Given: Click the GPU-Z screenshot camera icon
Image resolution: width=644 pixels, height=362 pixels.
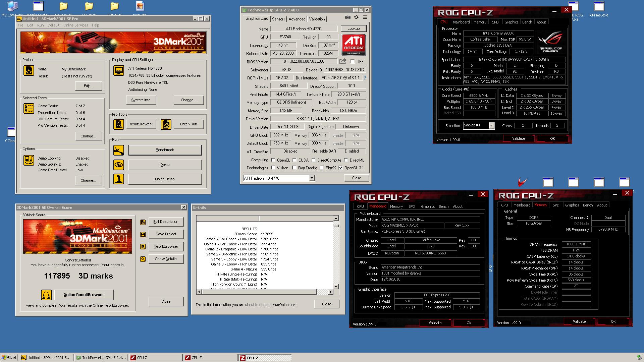Looking at the screenshot, I should pos(348,17).
